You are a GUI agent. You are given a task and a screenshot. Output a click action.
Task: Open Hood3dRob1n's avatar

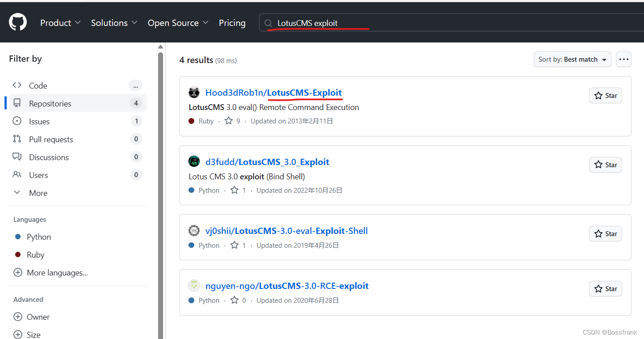(194, 93)
